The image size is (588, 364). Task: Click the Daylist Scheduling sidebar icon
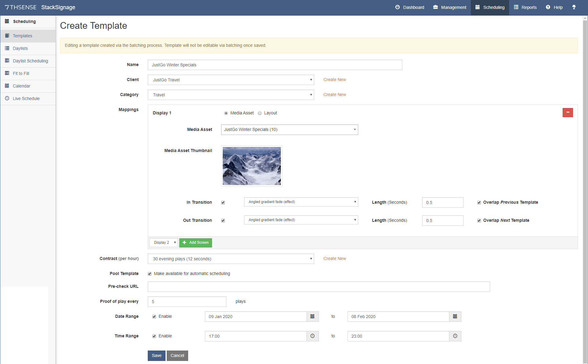click(x=7, y=61)
